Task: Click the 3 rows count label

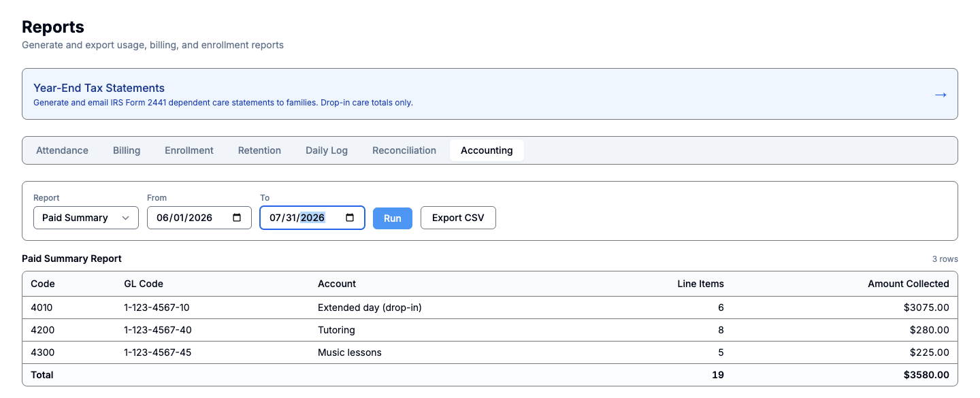Action: (x=945, y=259)
